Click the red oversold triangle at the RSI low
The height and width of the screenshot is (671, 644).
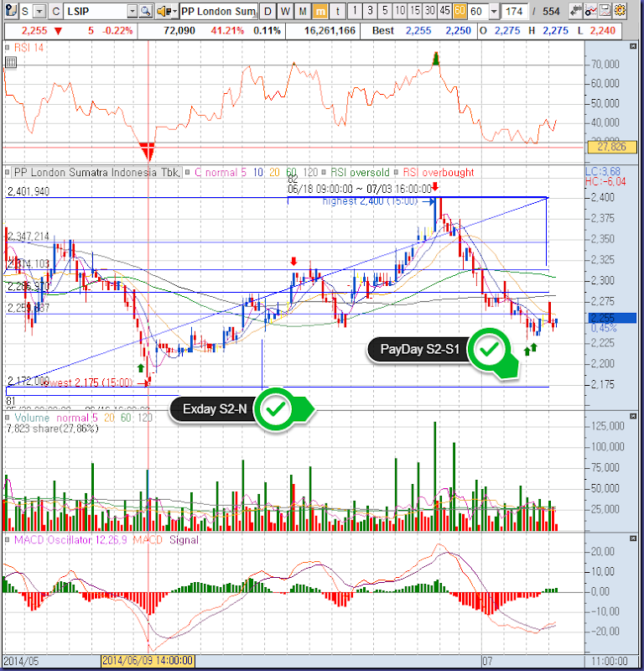click(x=148, y=152)
